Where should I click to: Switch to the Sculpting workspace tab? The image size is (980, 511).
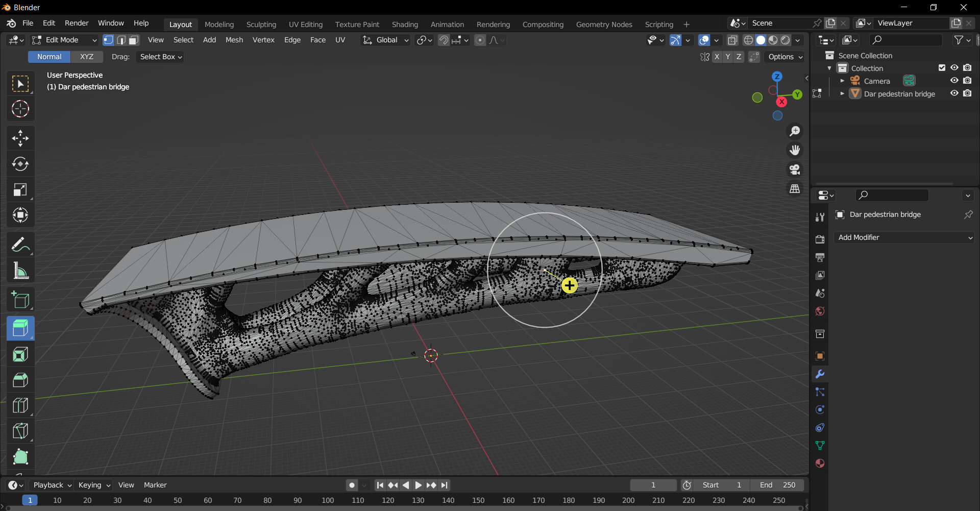[261, 25]
